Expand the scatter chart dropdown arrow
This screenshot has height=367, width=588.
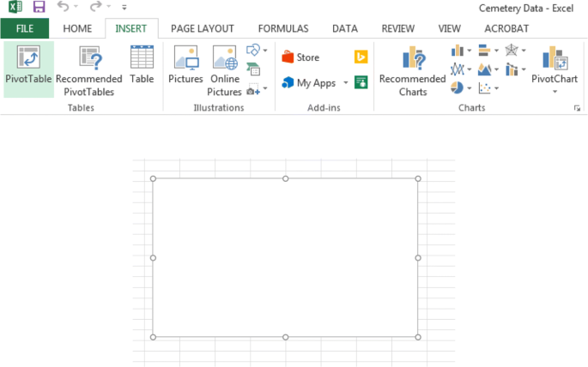pyautogui.click(x=496, y=88)
